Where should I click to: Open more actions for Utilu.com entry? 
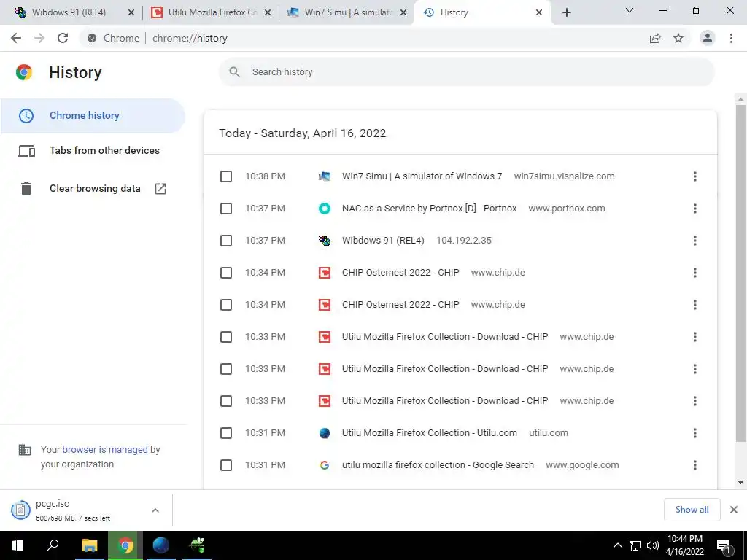[695, 433]
